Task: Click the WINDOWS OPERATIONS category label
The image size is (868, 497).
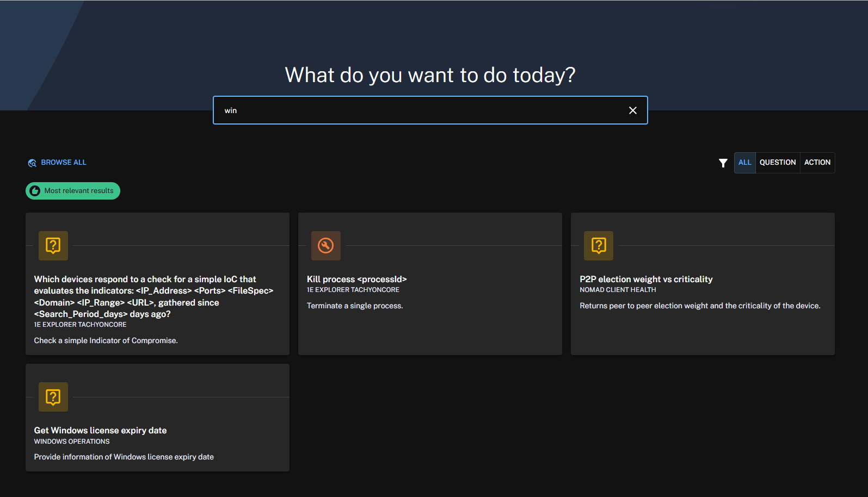Action: tap(72, 442)
